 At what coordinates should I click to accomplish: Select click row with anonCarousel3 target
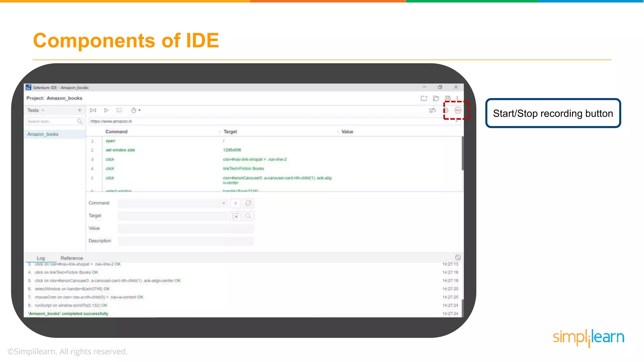click(274, 180)
